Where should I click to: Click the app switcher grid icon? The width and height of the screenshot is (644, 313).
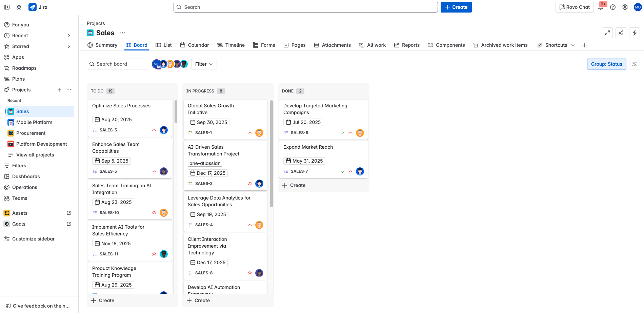pos(19,7)
